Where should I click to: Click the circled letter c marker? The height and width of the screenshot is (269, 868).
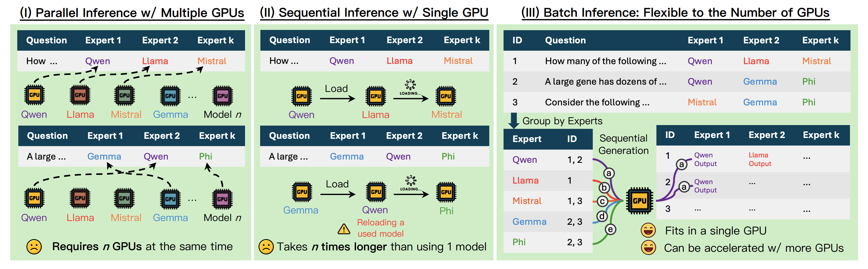pos(602,202)
